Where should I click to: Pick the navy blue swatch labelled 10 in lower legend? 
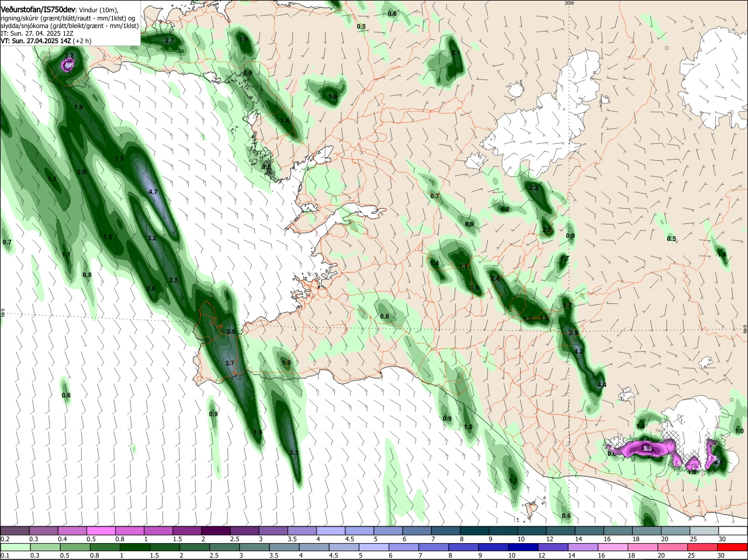522,548
